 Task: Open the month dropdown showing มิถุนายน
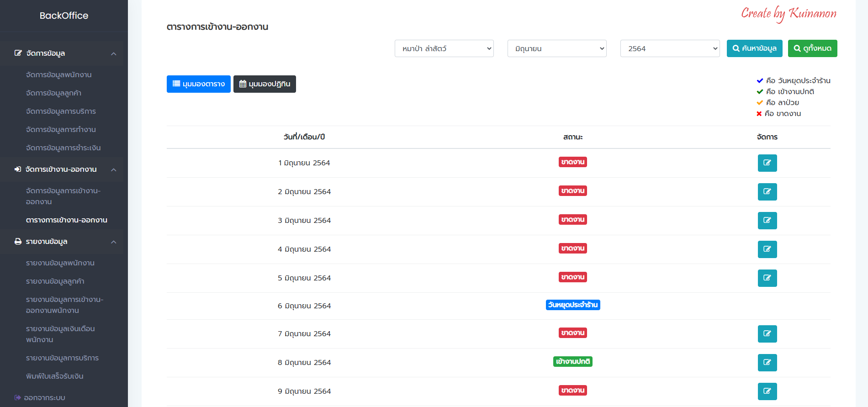point(556,48)
